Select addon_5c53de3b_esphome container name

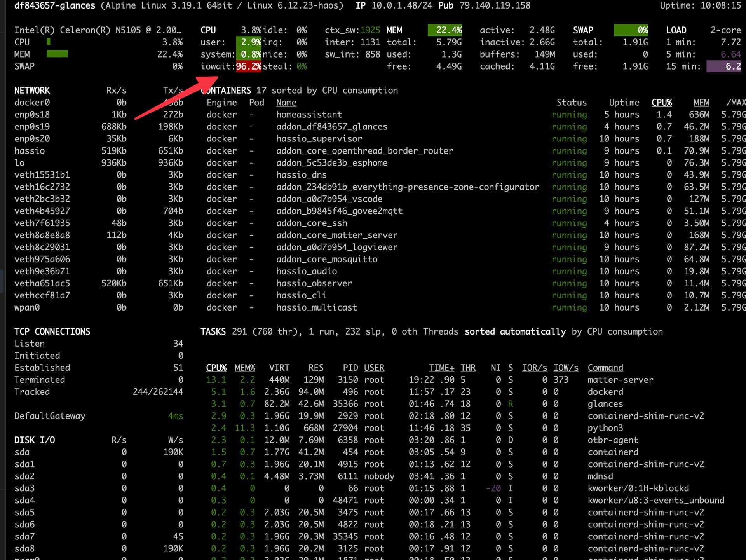coord(332,163)
